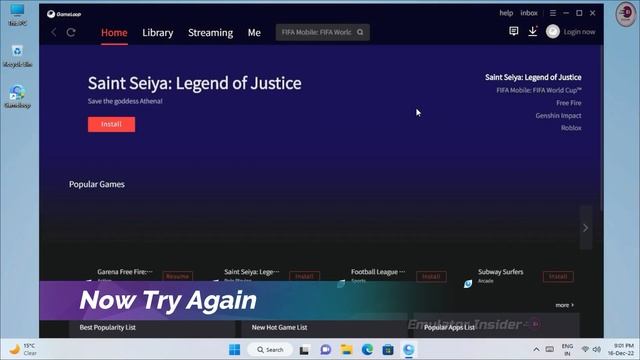Click the GameLoop taskbar icon
This screenshot has height=360, width=640.
click(409, 349)
